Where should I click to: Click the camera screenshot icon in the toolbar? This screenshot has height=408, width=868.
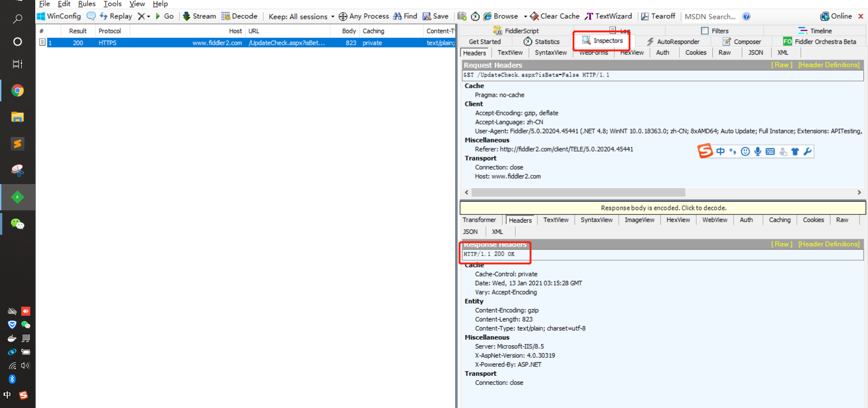[462, 16]
